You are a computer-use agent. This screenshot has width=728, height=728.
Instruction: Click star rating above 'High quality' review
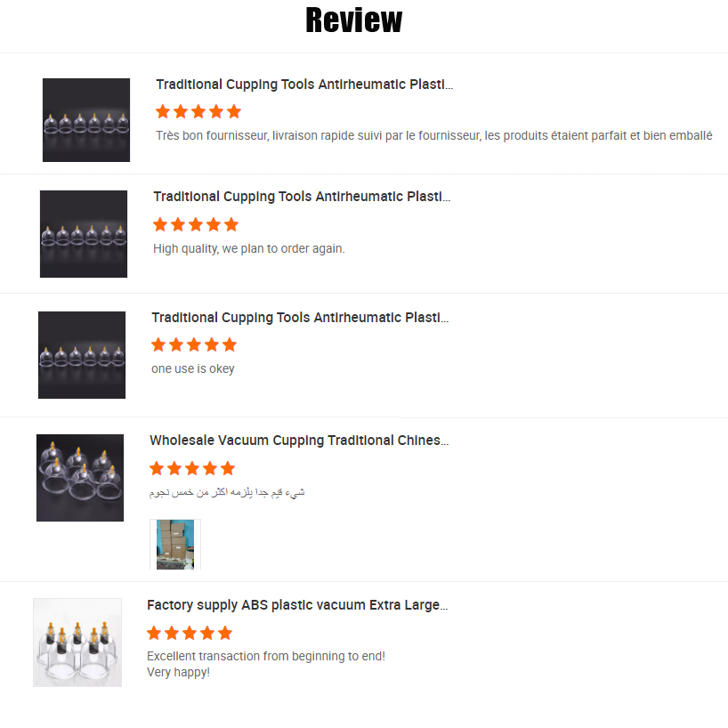[196, 224]
